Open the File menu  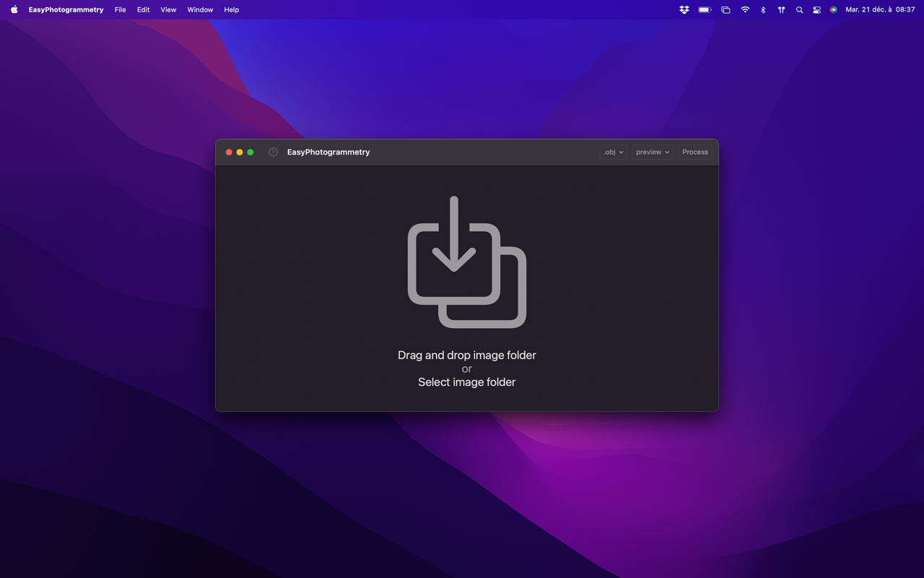pyautogui.click(x=120, y=10)
